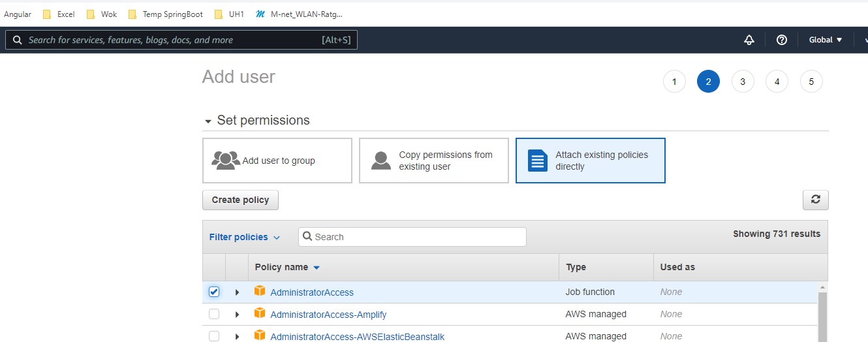868x342 pixels.
Task: Click the notifications bell icon
Action: pyautogui.click(x=749, y=40)
